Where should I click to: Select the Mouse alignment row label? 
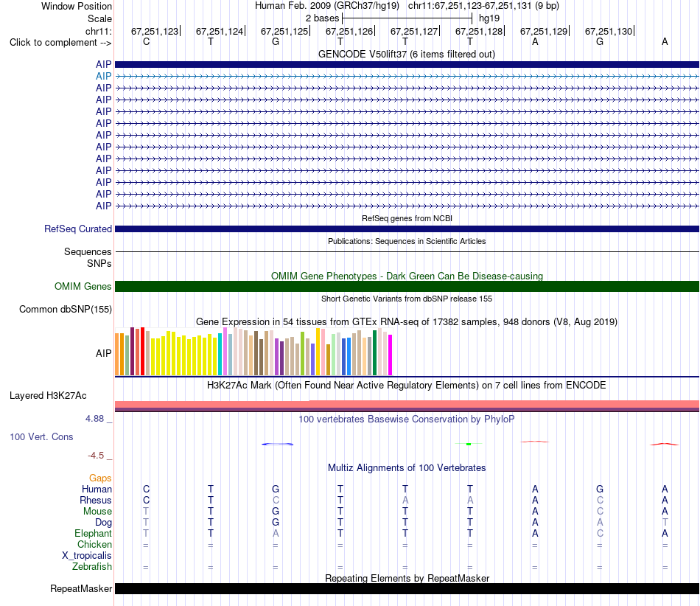coord(97,512)
